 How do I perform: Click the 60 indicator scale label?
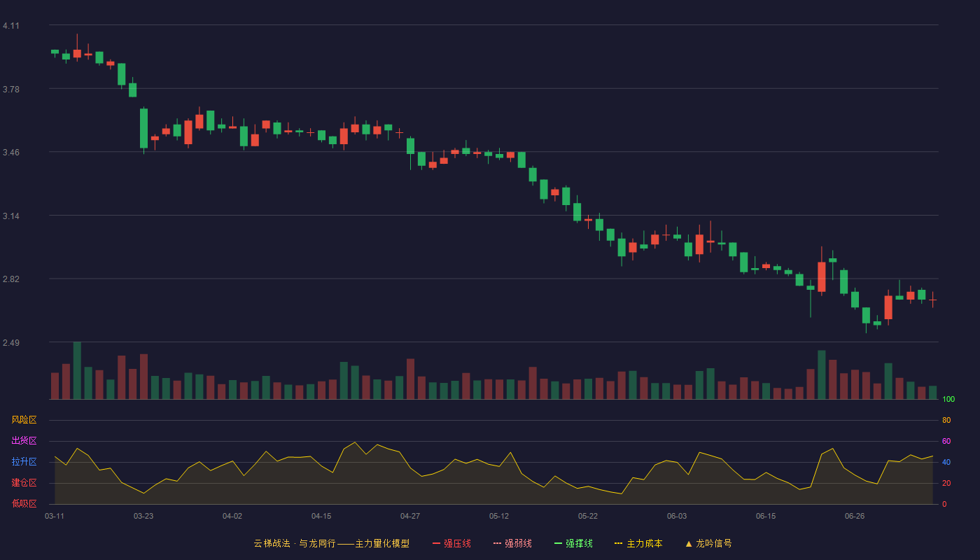point(946,441)
